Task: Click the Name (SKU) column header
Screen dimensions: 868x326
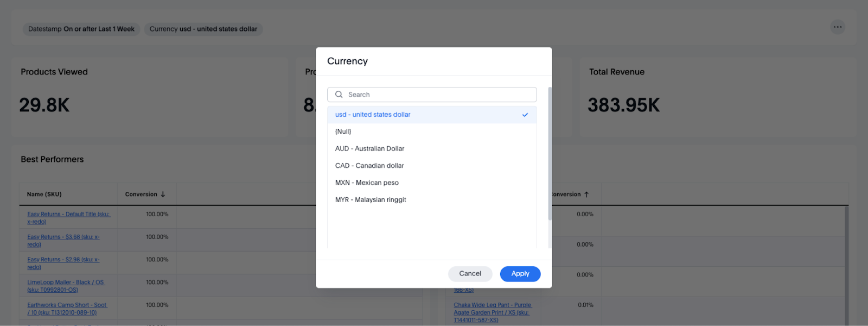Action: (44, 195)
